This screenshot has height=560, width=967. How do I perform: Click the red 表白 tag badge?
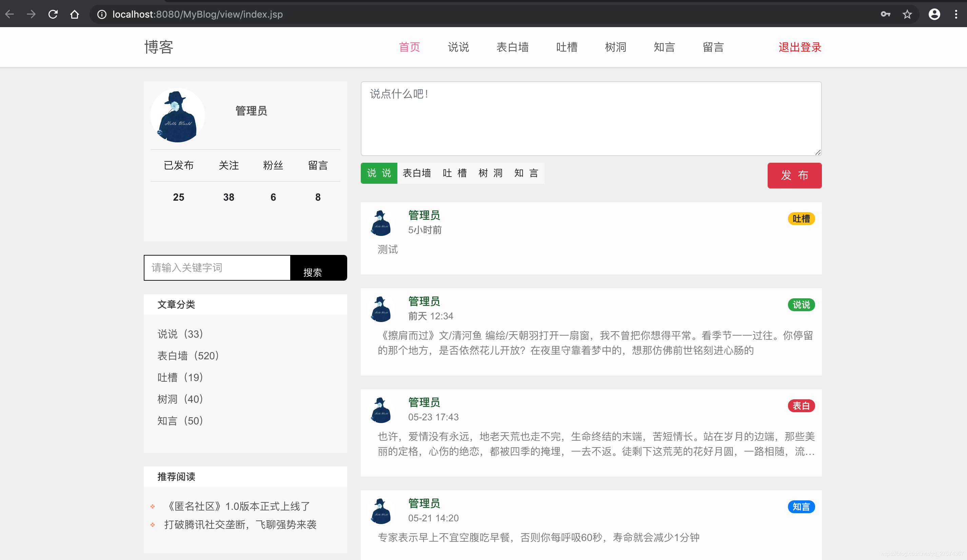tap(801, 406)
